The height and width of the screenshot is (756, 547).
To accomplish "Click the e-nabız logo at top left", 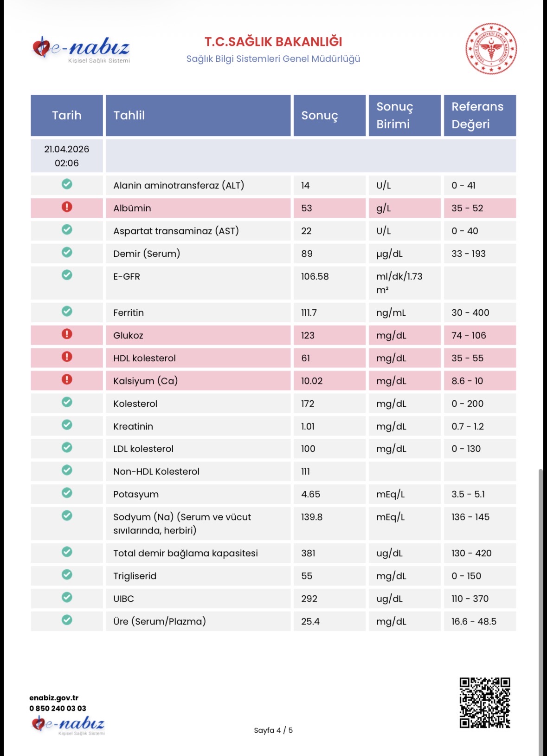I will [x=81, y=49].
